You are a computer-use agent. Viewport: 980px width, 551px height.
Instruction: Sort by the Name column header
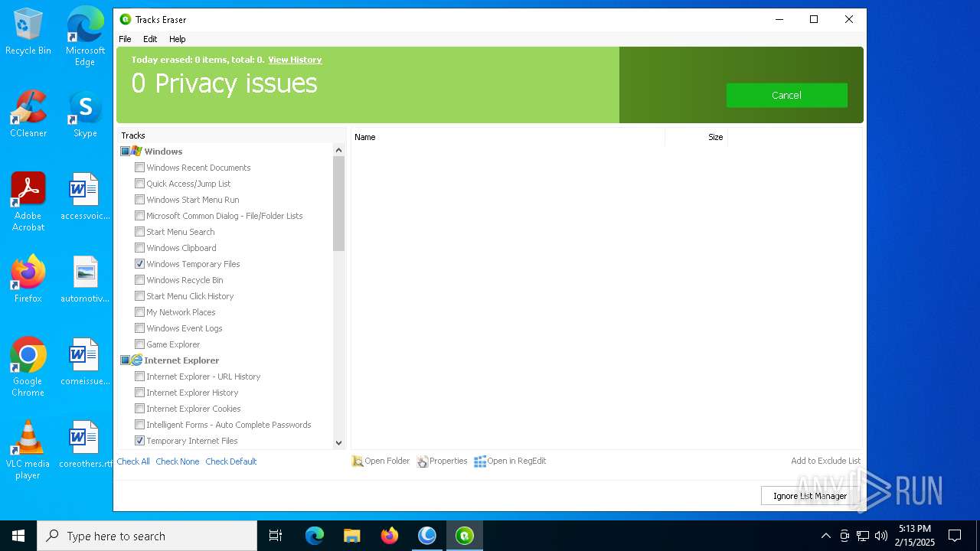[x=508, y=137]
